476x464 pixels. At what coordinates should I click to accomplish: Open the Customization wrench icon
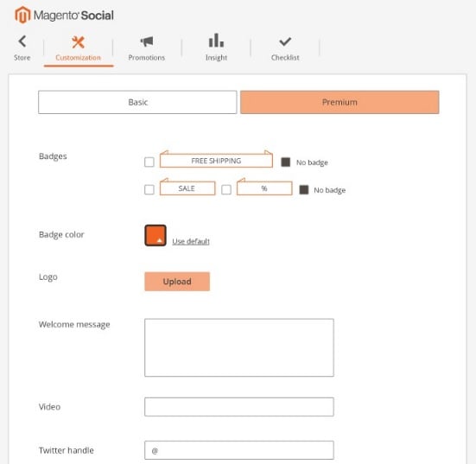pyautogui.click(x=78, y=42)
